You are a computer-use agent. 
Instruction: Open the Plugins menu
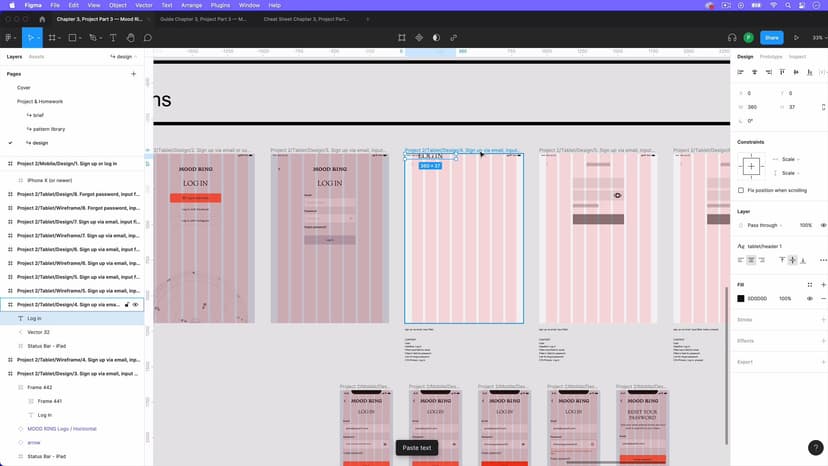pos(220,5)
